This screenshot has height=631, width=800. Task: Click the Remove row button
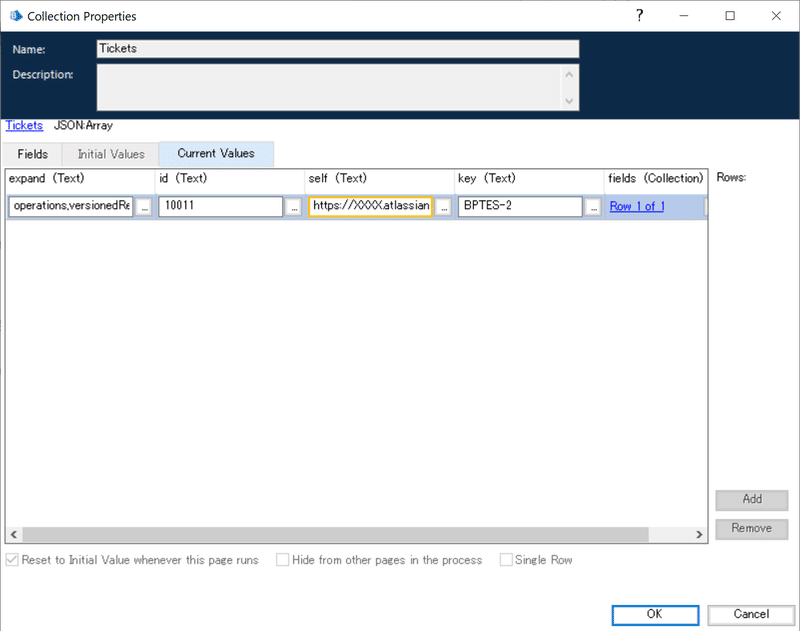click(x=752, y=528)
